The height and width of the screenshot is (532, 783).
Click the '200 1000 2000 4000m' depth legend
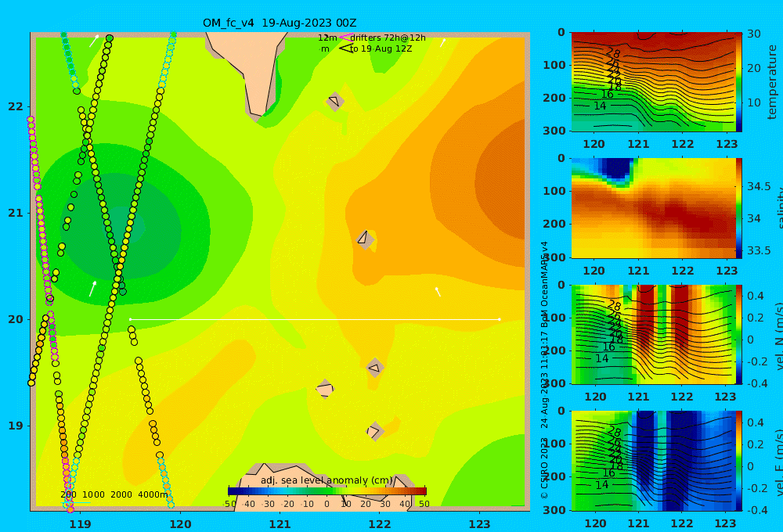[114, 494]
